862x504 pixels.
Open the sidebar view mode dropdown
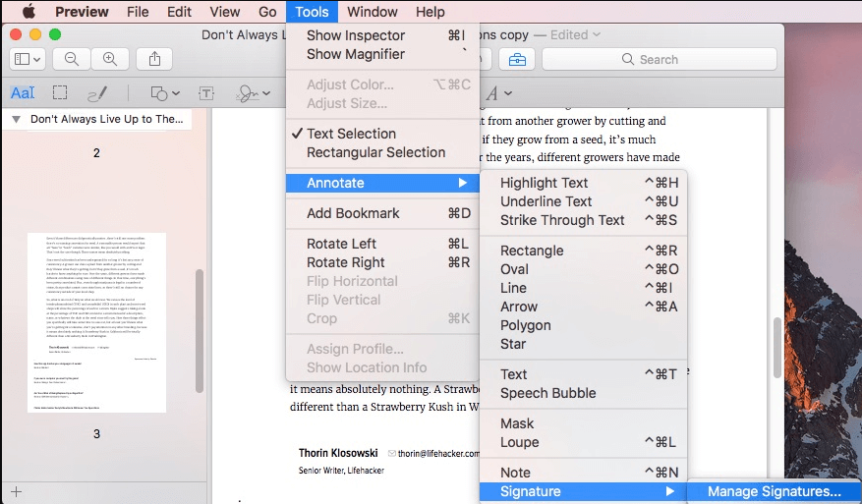27,59
